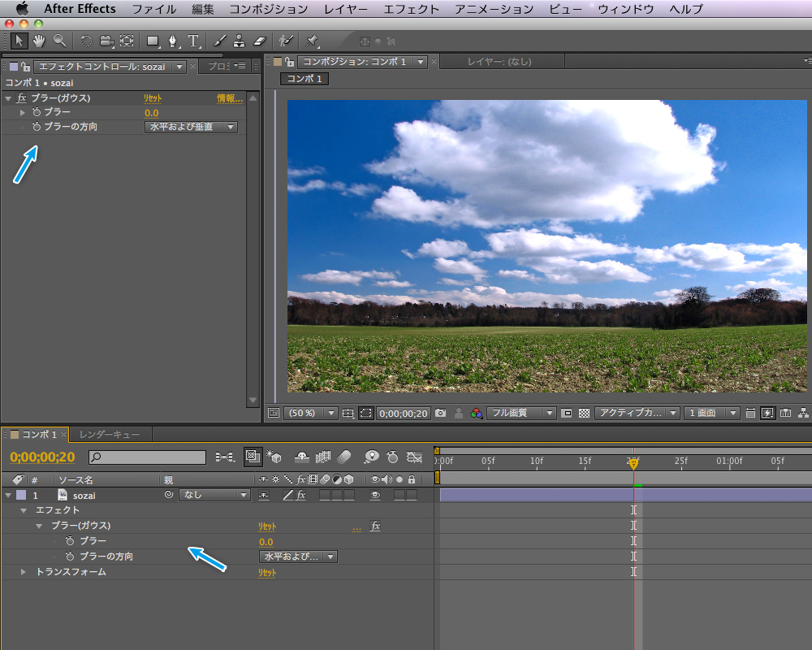Expand the トランスフォーム property group
This screenshot has height=650, width=812.
tap(24, 572)
